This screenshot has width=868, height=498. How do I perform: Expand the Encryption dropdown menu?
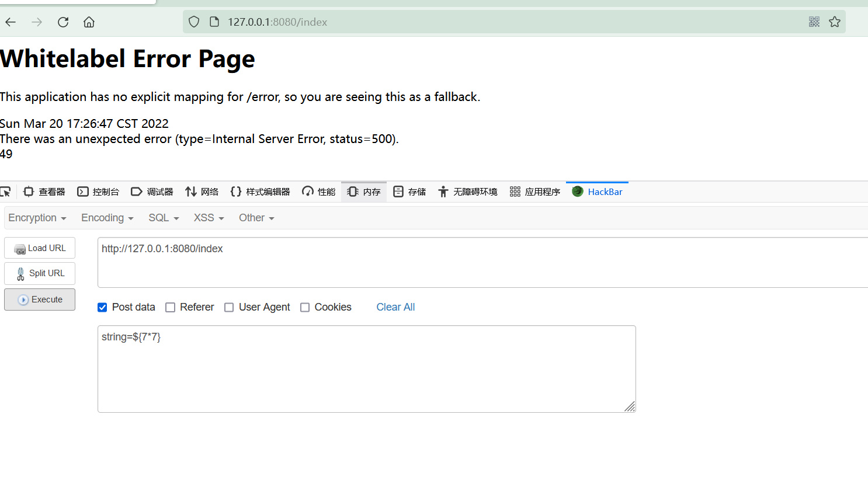click(x=37, y=218)
